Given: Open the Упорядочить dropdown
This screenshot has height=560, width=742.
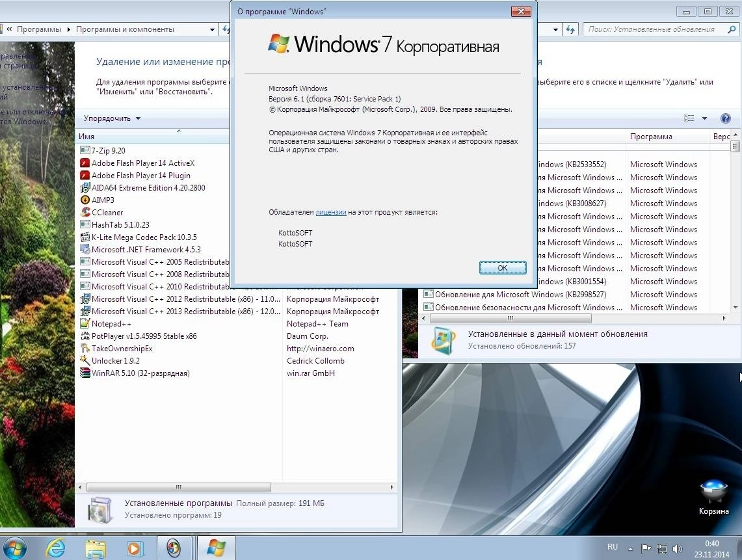Looking at the screenshot, I should click(x=112, y=118).
